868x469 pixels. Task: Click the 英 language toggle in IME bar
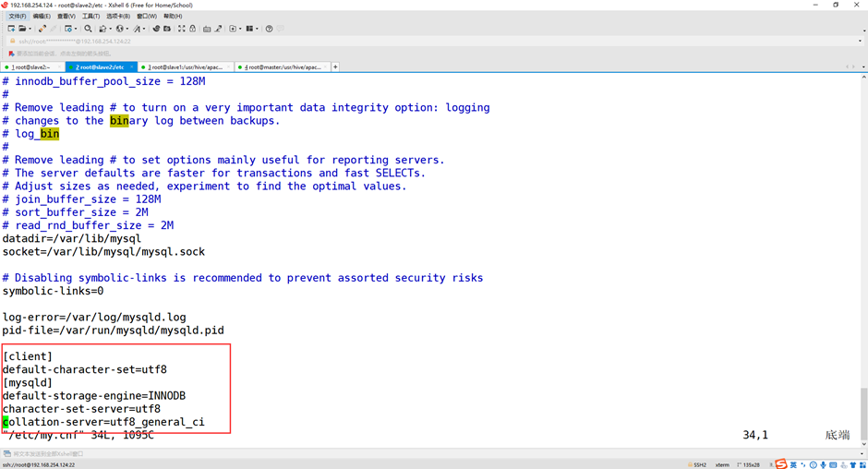tap(793, 464)
